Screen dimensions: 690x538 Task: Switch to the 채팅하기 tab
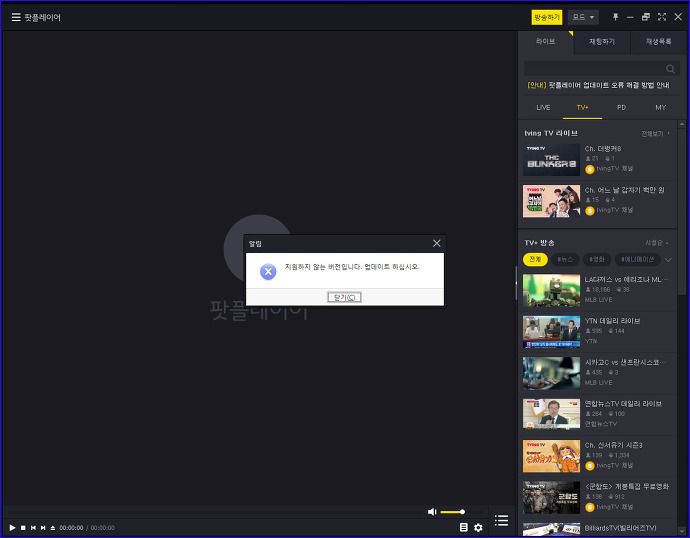[x=602, y=42]
